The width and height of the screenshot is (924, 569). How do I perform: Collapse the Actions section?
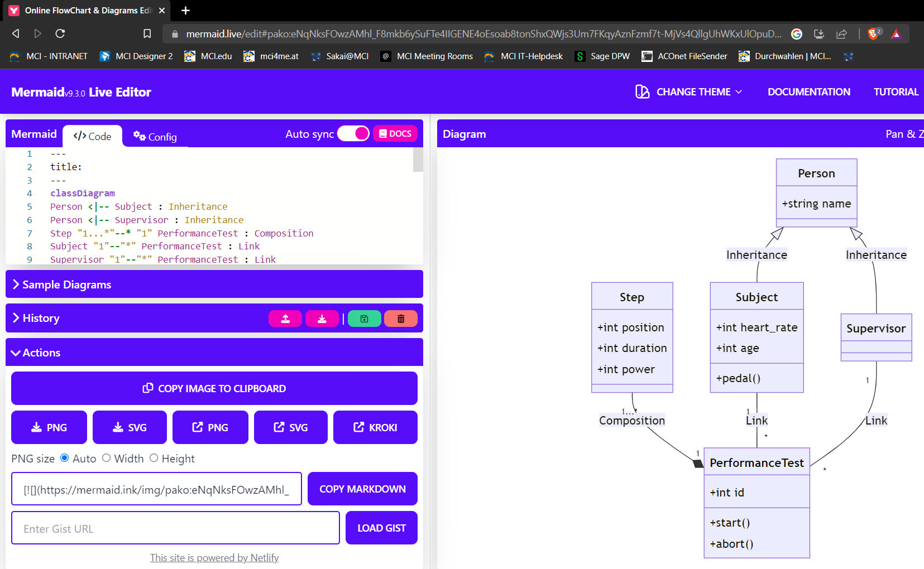pos(214,353)
